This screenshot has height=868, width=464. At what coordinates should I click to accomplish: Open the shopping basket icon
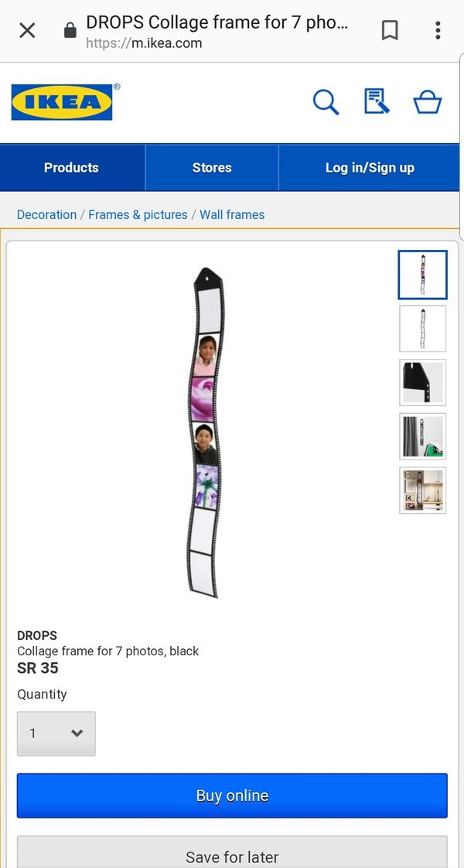coord(428,102)
